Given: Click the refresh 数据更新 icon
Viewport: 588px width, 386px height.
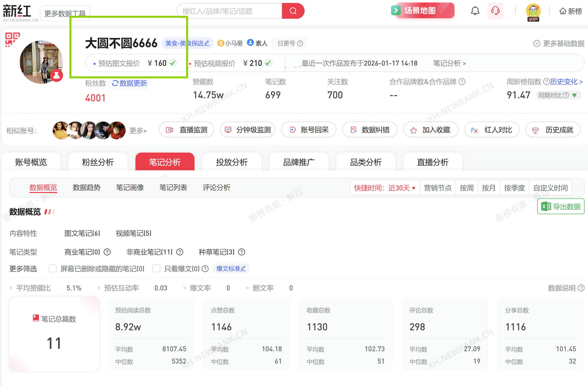Looking at the screenshot, I should coord(115,83).
